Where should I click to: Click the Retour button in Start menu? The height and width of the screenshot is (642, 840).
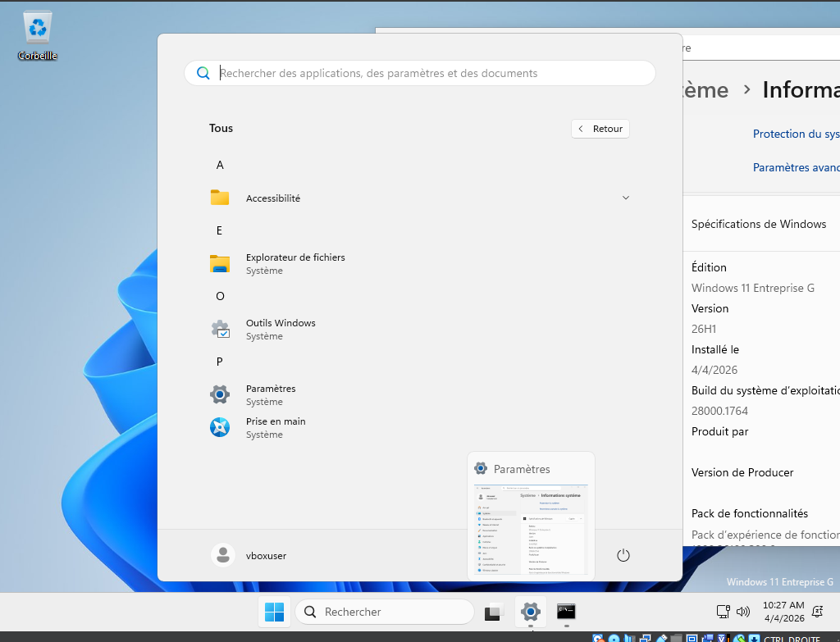[x=600, y=129]
